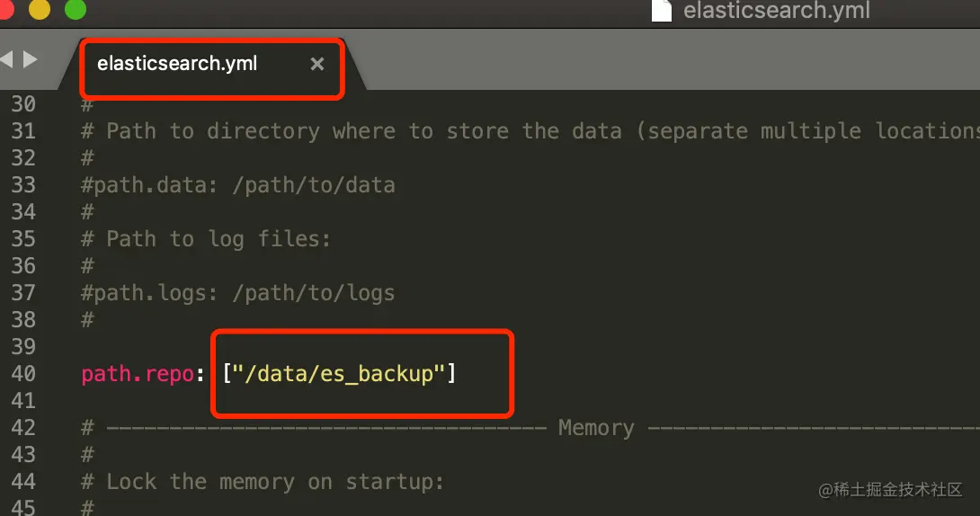Click line number 37 in the gutter
Screen dimensions: 980x516
pyautogui.click(x=23, y=293)
